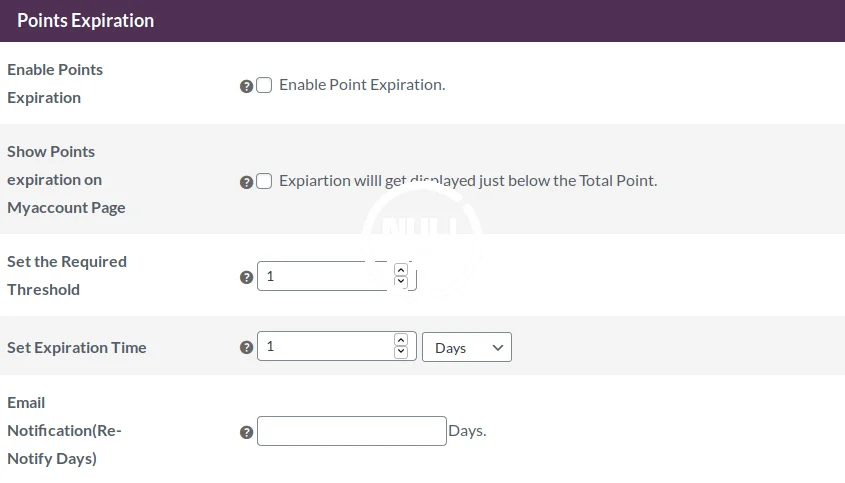Screen dimensions: 845x483
Task: Click the 'Expiartion willl get displayed' label text
Action: point(468,181)
